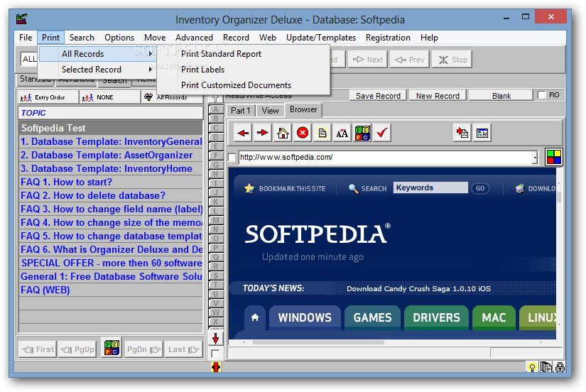Toggle the checkbox below the red down arrow
The image size is (586, 392).
215,354
